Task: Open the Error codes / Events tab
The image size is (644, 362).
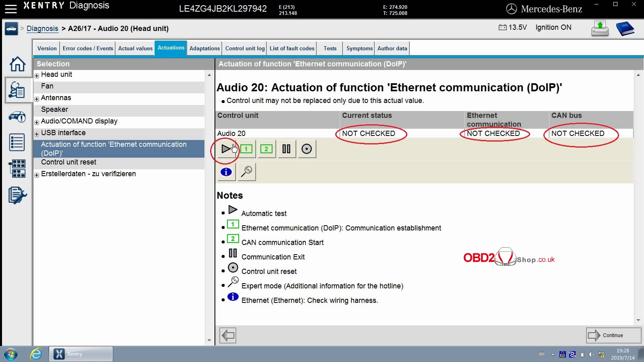Action: 88,48
